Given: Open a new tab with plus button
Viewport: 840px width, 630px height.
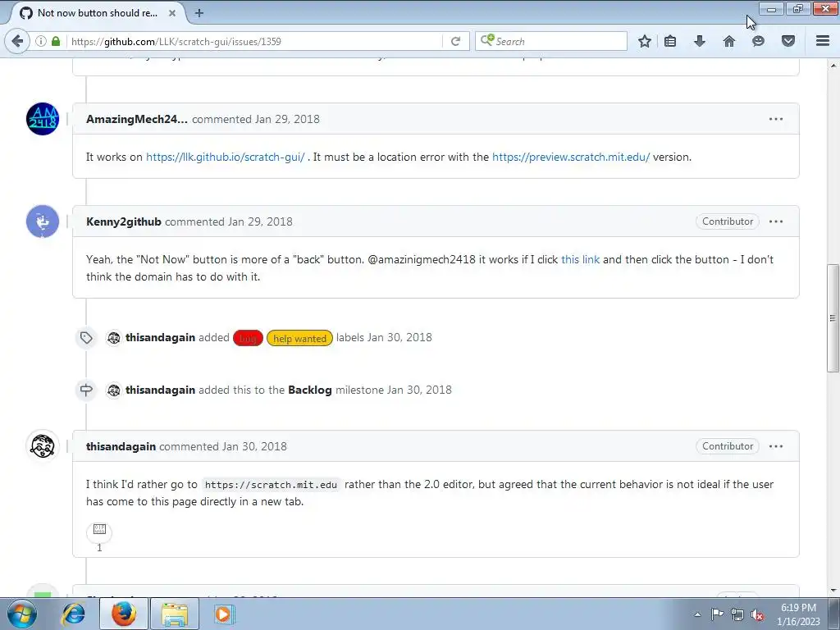Looking at the screenshot, I should tap(199, 13).
